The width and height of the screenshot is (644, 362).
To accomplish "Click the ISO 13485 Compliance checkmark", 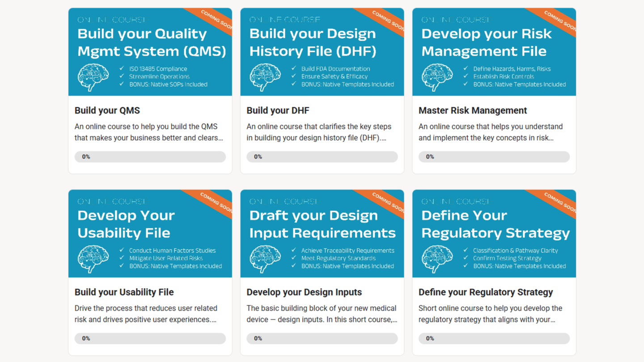I will [x=122, y=68].
